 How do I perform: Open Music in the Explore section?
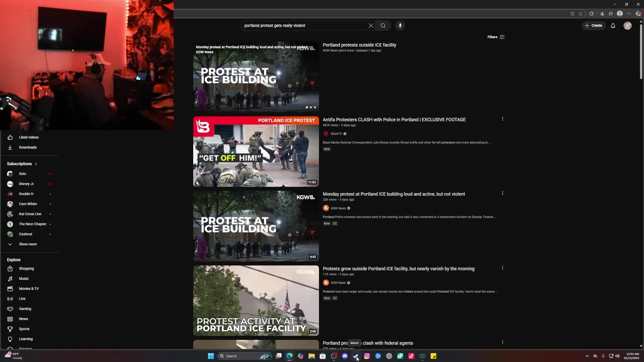[24, 279]
